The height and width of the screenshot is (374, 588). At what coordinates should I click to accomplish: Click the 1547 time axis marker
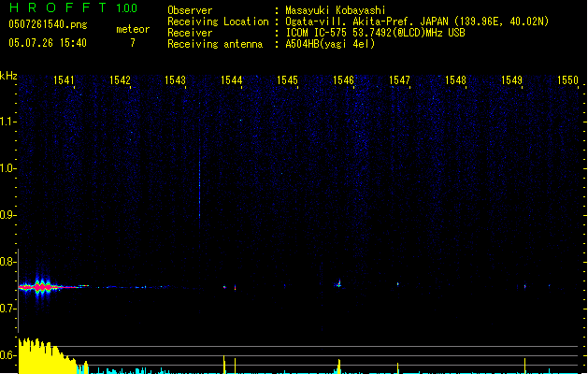(x=399, y=80)
